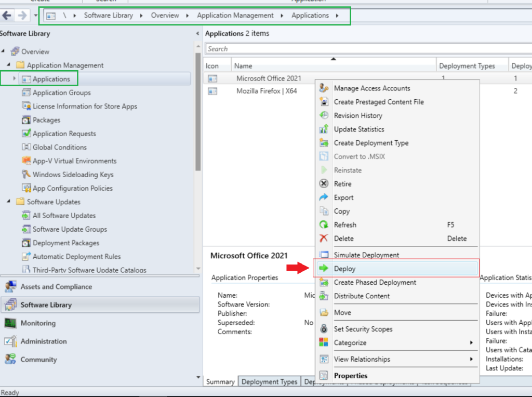Click the Administration workspace icon
This screenshot has width=532, height=397.
click(x=10, y=341)
